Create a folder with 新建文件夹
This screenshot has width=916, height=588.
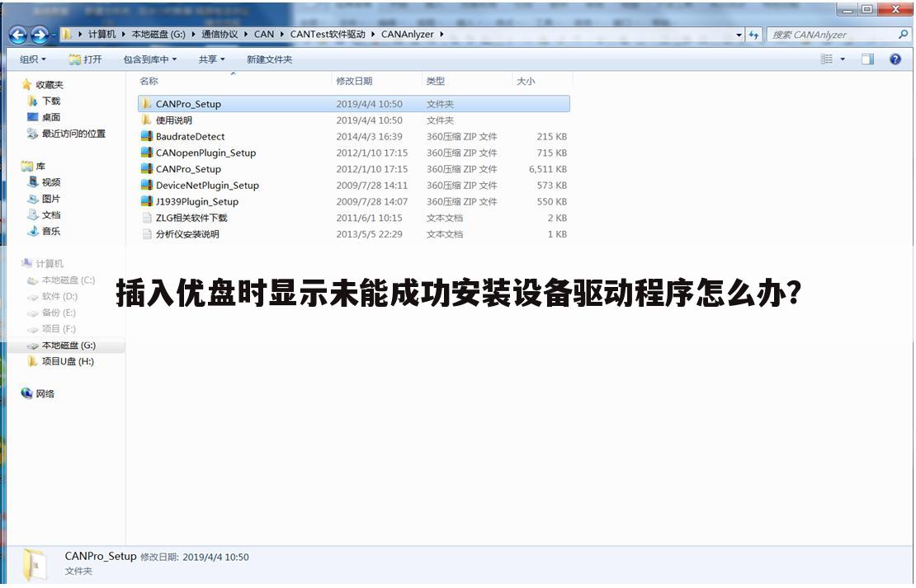269,59
